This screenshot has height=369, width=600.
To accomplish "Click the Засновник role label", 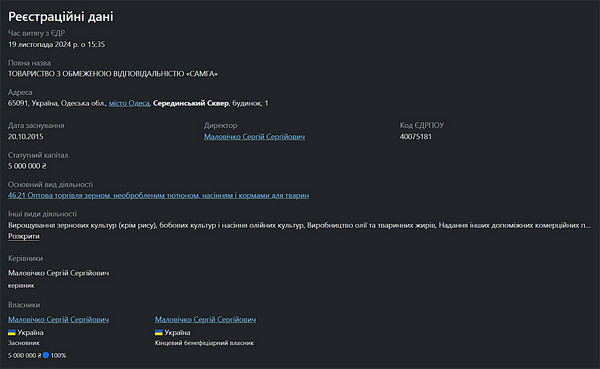I will click(24, 343).
